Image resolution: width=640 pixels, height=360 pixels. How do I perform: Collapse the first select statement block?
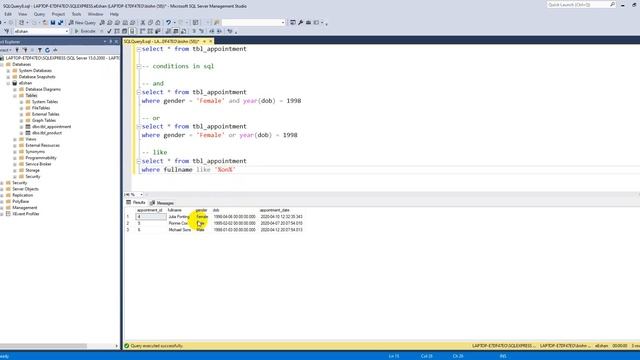tap(139, 49)
